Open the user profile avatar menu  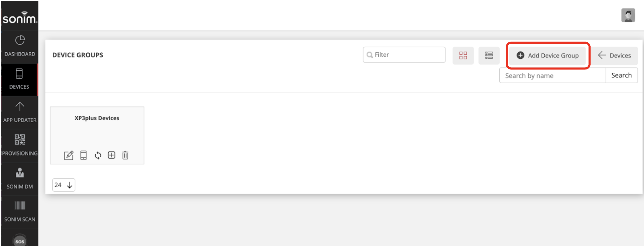pyautogui.click(x=628, y=15)
